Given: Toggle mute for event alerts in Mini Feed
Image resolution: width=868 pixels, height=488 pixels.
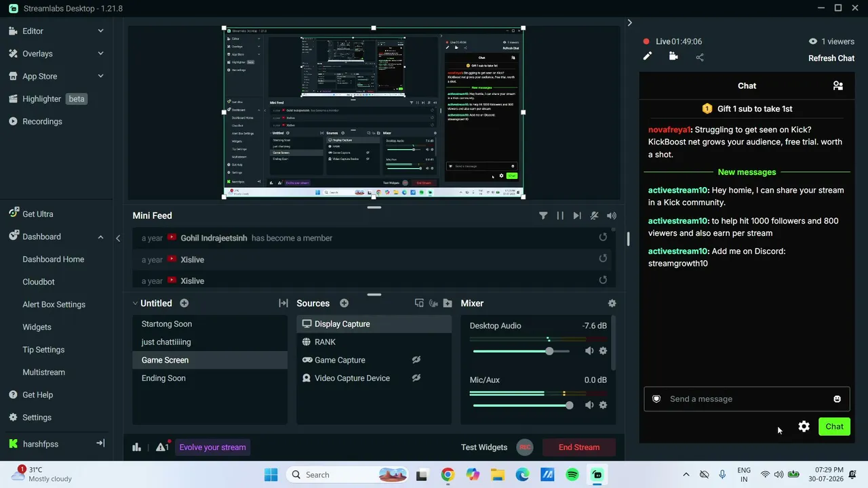Looking at the screenshot, I should click(x=594, y=216).
